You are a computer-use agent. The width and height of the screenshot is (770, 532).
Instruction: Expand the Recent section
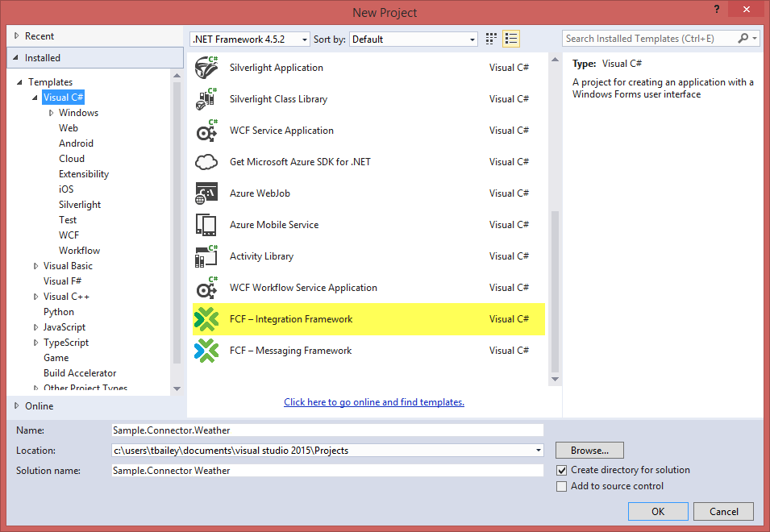[17, 35]
